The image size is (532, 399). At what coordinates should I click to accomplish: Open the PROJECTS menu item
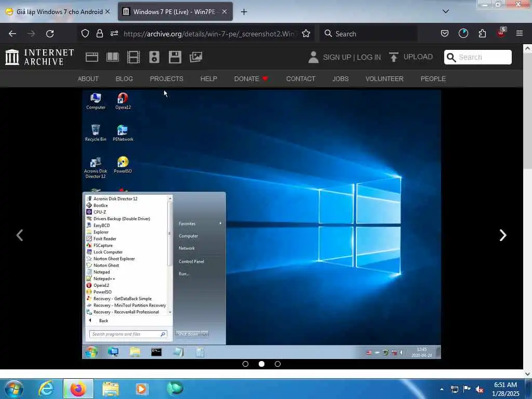[167, 79]
